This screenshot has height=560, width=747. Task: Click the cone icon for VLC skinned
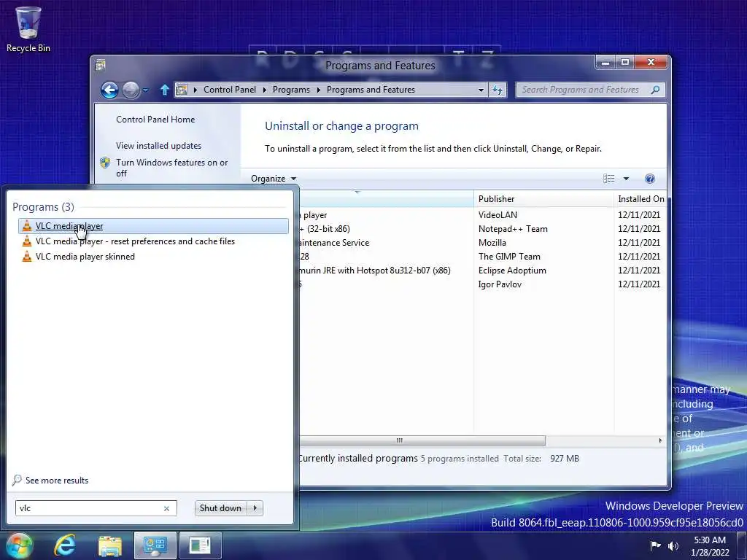point(27,257)
